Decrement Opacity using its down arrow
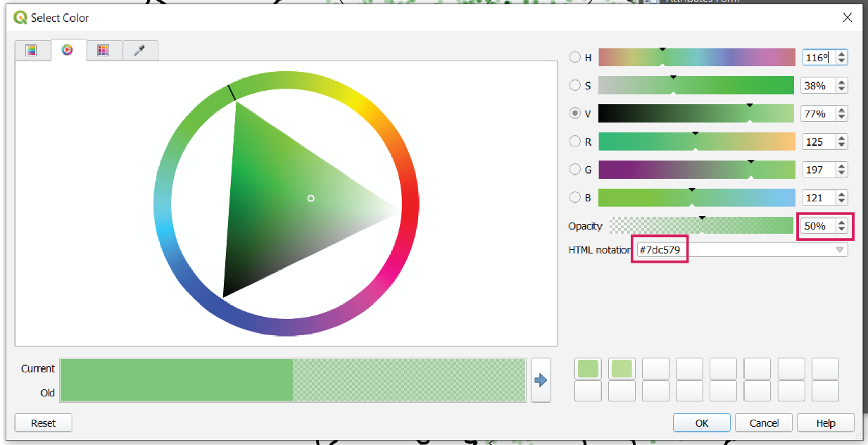Screen dimensions: 868x445 (x=842, y=230)
